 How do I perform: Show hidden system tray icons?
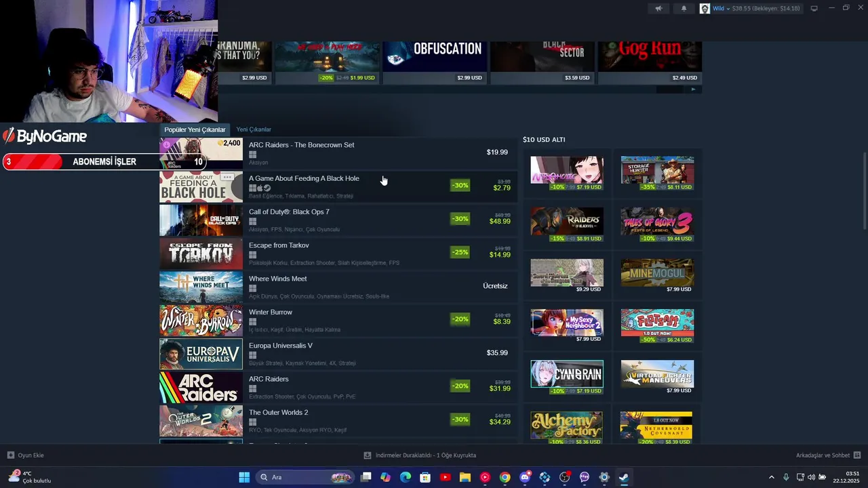pyautogui.click(x=771, y=477)
